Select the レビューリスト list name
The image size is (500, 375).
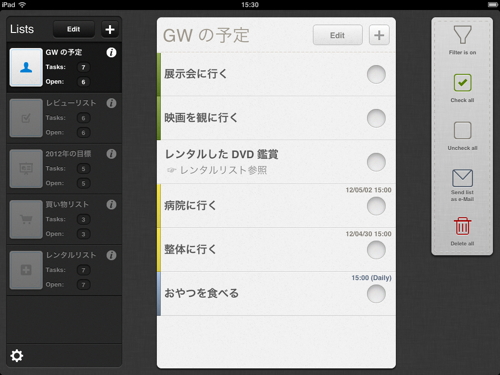point(71,103)
